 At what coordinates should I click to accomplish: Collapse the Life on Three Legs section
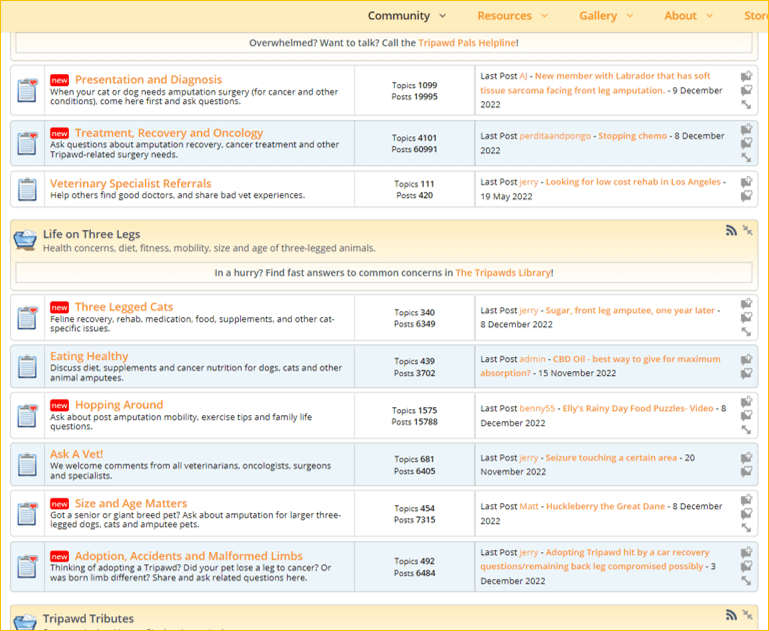tap(747, 231)
